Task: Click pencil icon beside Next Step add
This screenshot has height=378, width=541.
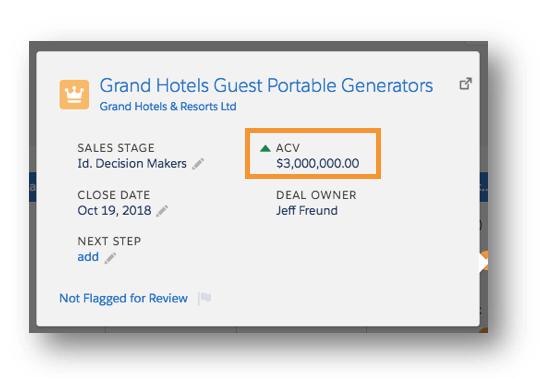Action: pos(110,258)
